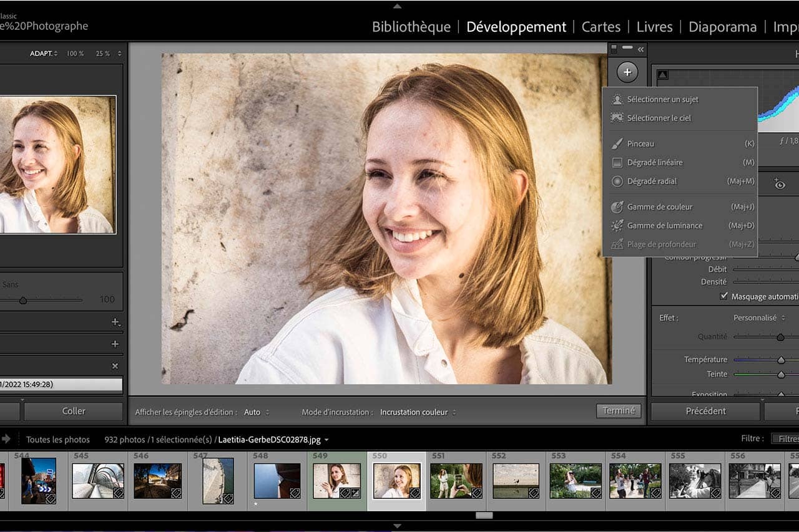Open the Effet Personnalisé preset dropdown
Screen dimensions: 799x532
click(x=758, y=318)
